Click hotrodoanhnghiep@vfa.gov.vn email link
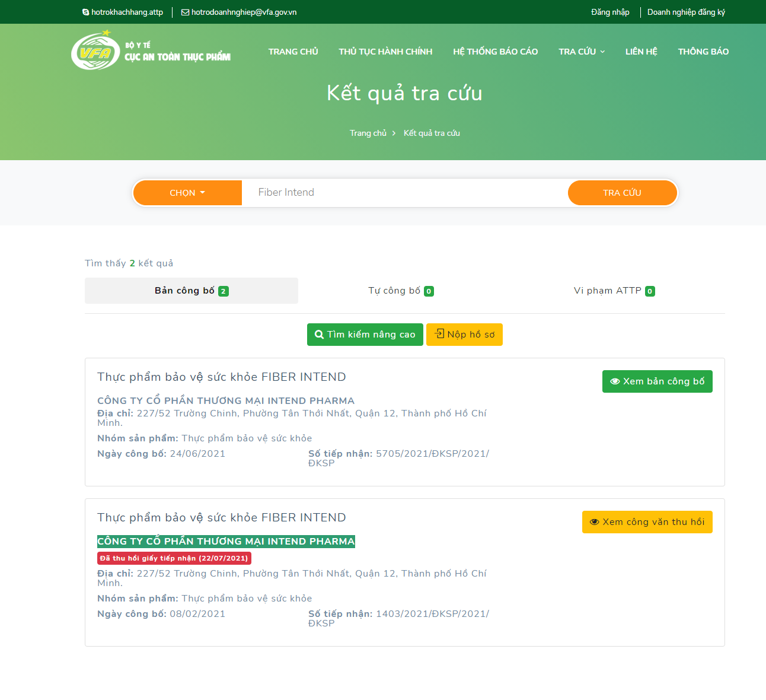Viewport: 766px width, 700px height. pos(244,12)
